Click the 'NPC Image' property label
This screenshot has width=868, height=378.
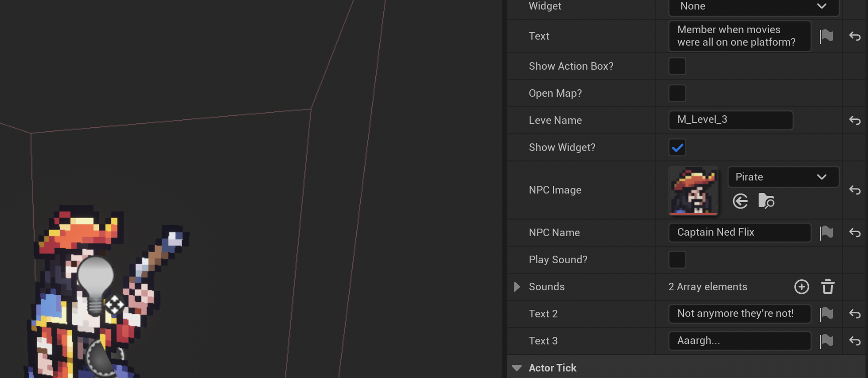pyautogui.click(x=555, y=190)
